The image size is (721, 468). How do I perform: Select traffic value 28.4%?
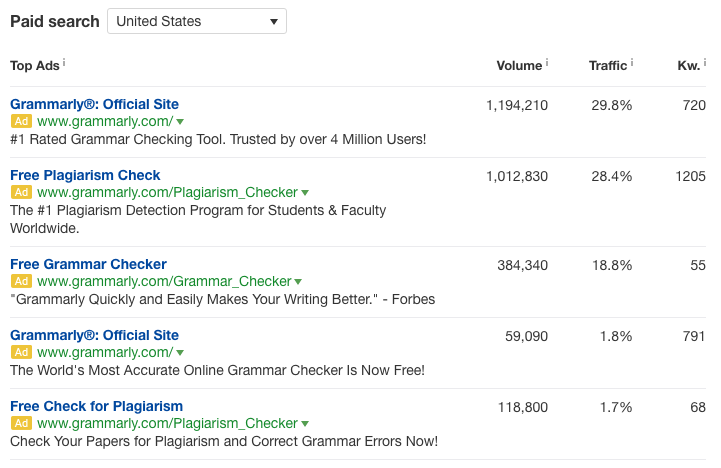pos(612,176)
